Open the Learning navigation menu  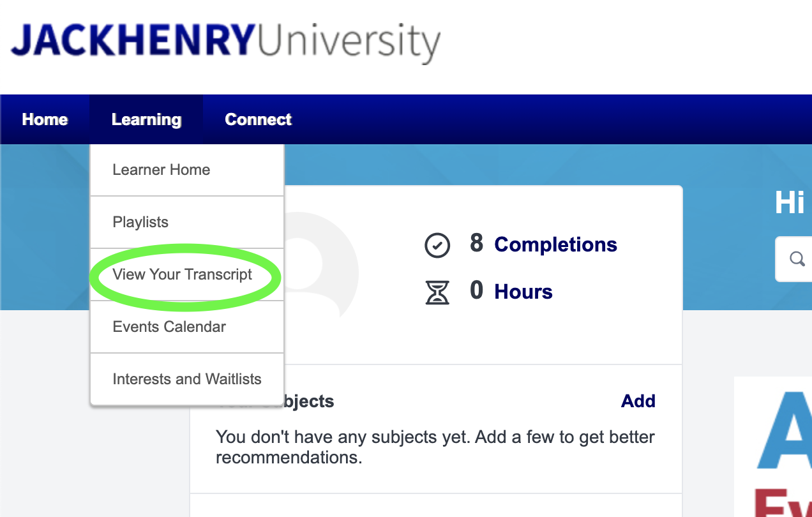(146, 119)
